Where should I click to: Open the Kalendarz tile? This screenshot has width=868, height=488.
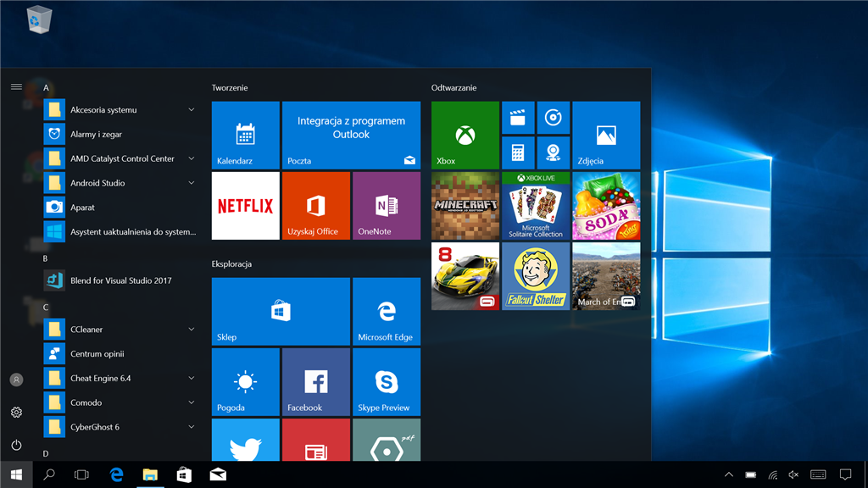tap(245, 135)
